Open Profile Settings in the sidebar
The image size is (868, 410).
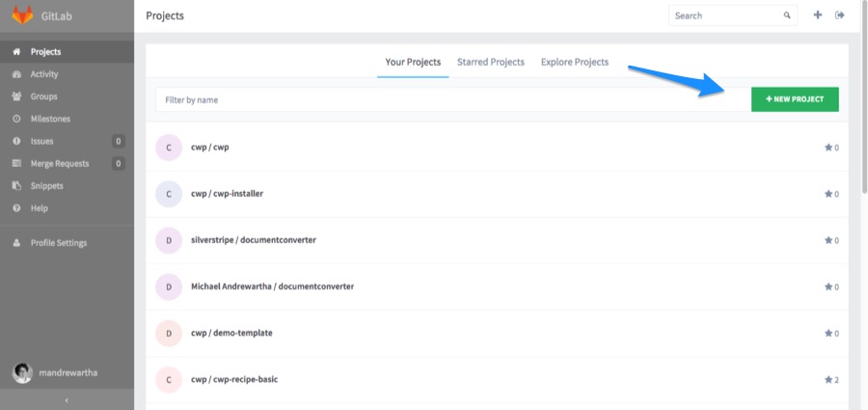click(67, 243)
